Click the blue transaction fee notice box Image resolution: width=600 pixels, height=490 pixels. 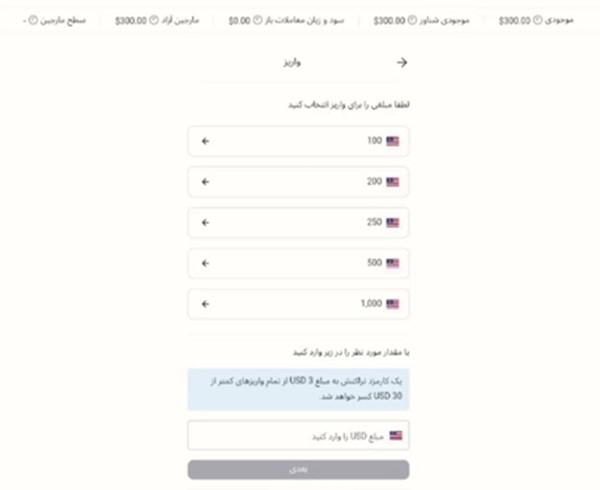coord(298,388)
